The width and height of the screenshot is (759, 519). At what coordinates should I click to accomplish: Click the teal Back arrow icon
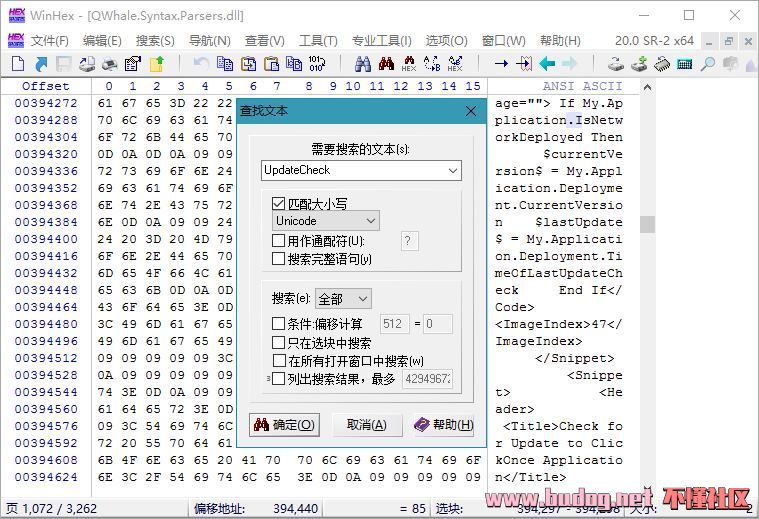tap(547, 63)
